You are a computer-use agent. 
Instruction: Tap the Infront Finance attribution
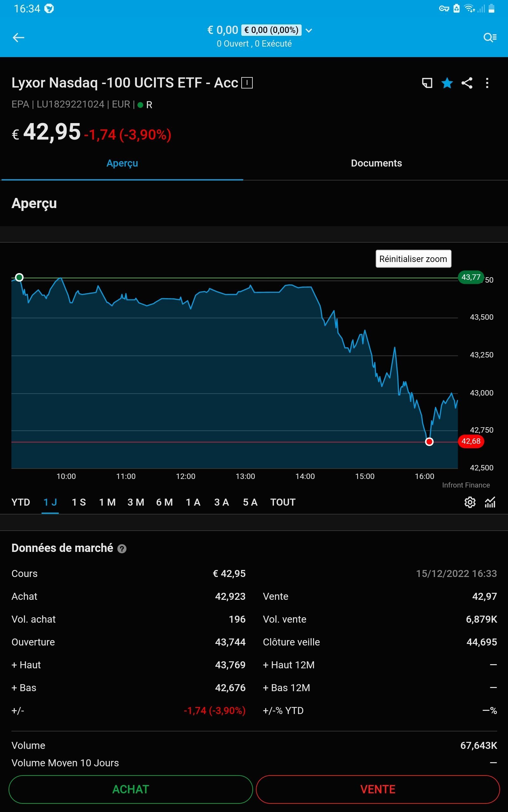point(466,485)
